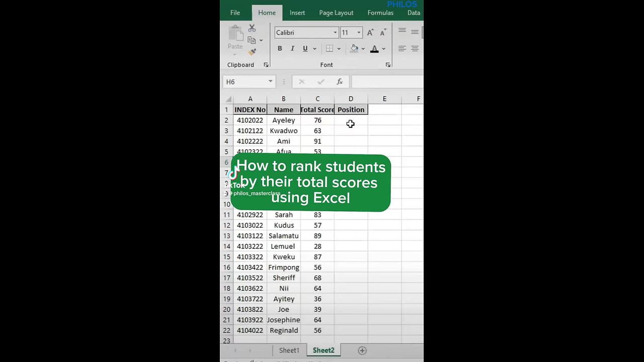Click the Cancel X in formula bar
Viewport: 644px width, 362px height.
301,81
